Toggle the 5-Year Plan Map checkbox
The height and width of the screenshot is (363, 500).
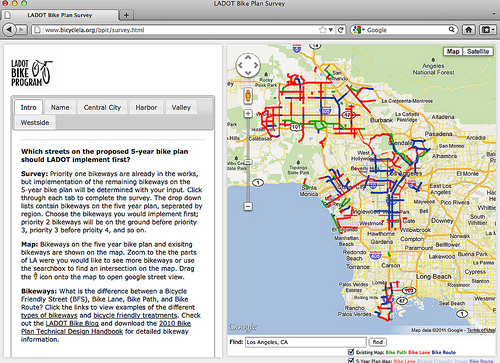pyautogui.click(x=351, y=360)
